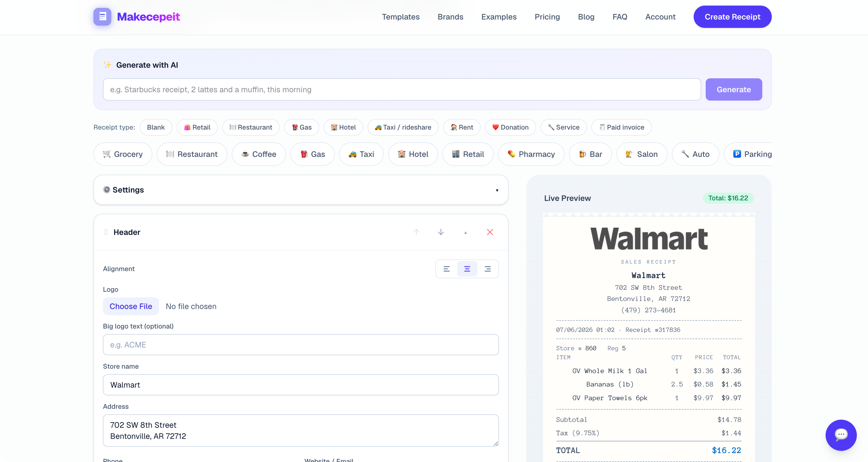Click the 'No file chosen' label
This screenshot has height=462, width=868.
pyautogui.click(x=191, y=306)
